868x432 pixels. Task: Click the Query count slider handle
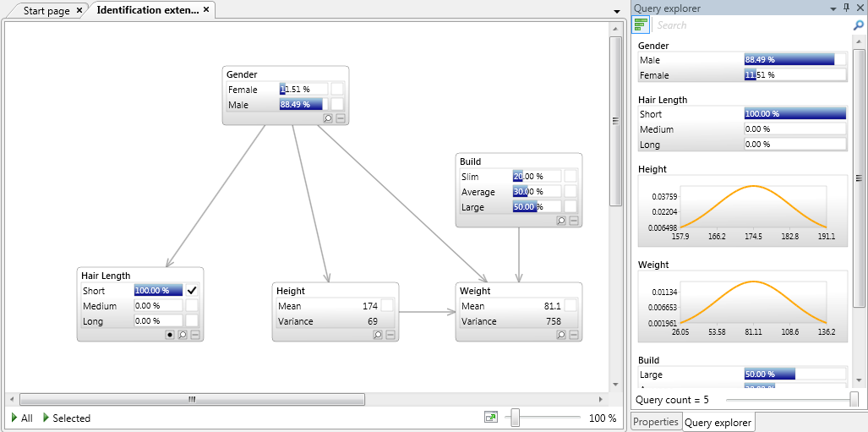point(854,399)
